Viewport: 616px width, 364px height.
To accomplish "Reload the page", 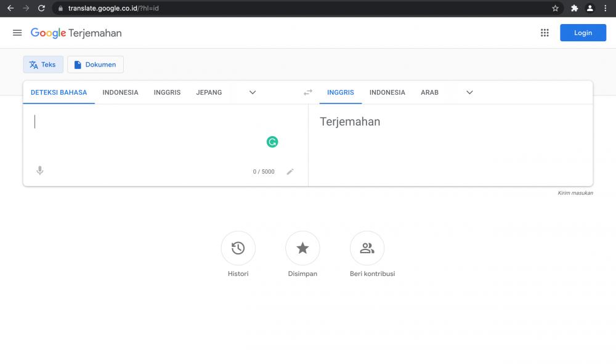I will [x=41, y=8].
